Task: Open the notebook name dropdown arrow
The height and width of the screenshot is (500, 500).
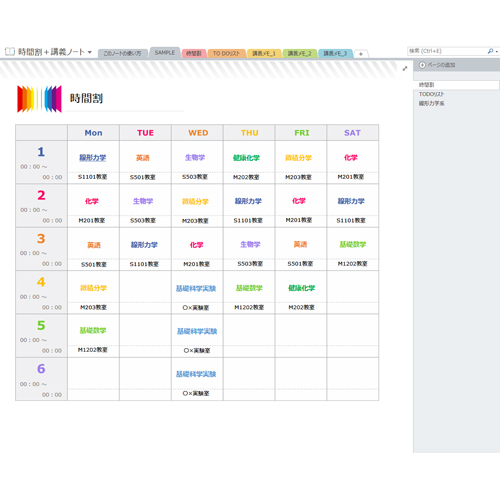Action: 90,52
